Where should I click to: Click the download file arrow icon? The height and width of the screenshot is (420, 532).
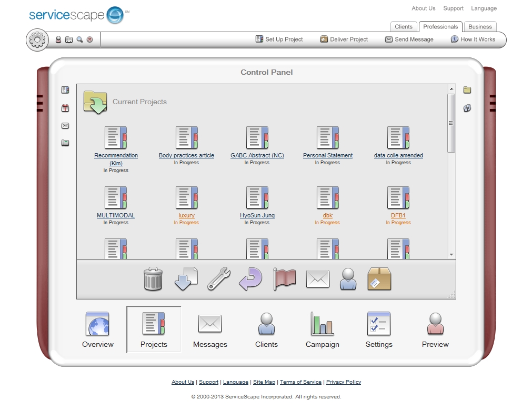pos(186,279)
